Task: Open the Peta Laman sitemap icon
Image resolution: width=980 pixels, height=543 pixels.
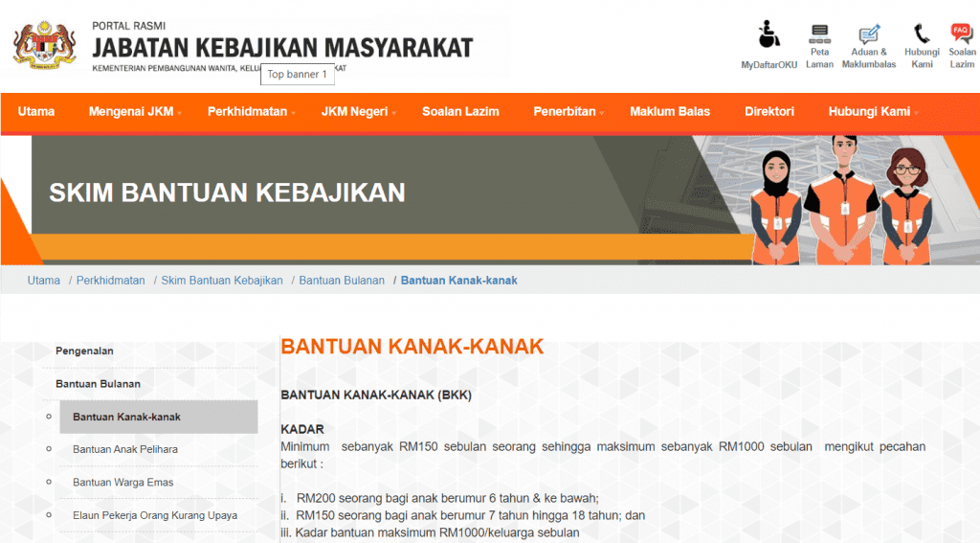Action: point(819,35)
